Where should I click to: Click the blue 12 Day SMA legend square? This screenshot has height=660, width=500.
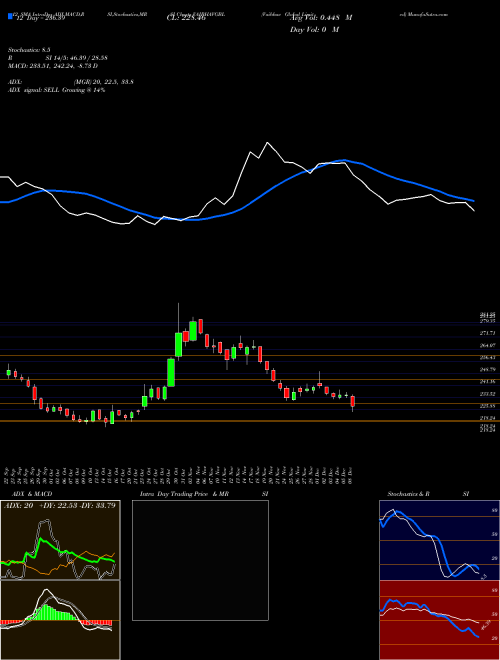pos(10,16)
